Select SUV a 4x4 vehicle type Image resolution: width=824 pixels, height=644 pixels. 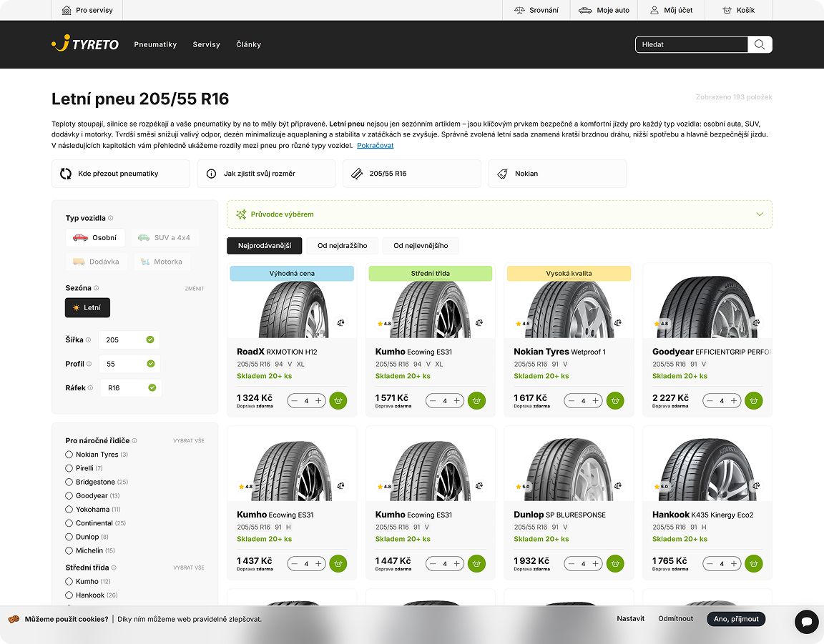pos(165,237)
